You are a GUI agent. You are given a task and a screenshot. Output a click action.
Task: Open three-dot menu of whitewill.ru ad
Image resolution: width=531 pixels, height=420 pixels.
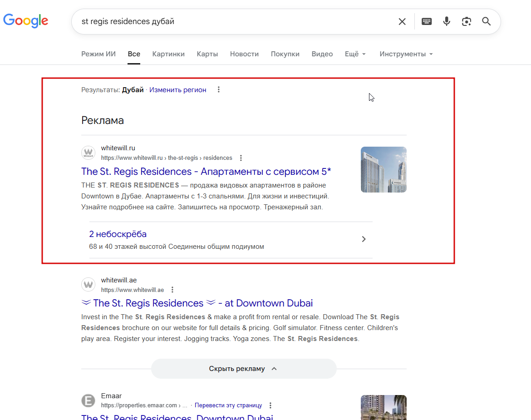tap(241, 158)
